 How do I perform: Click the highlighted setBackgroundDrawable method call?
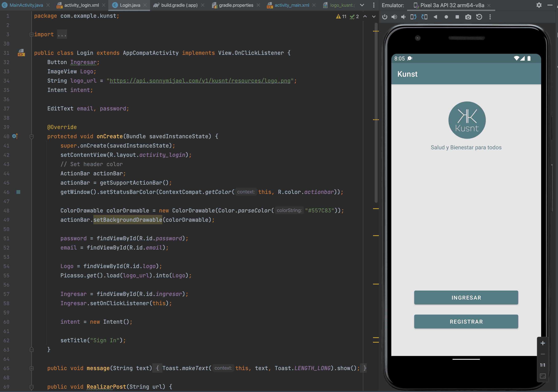click(127, 220)
